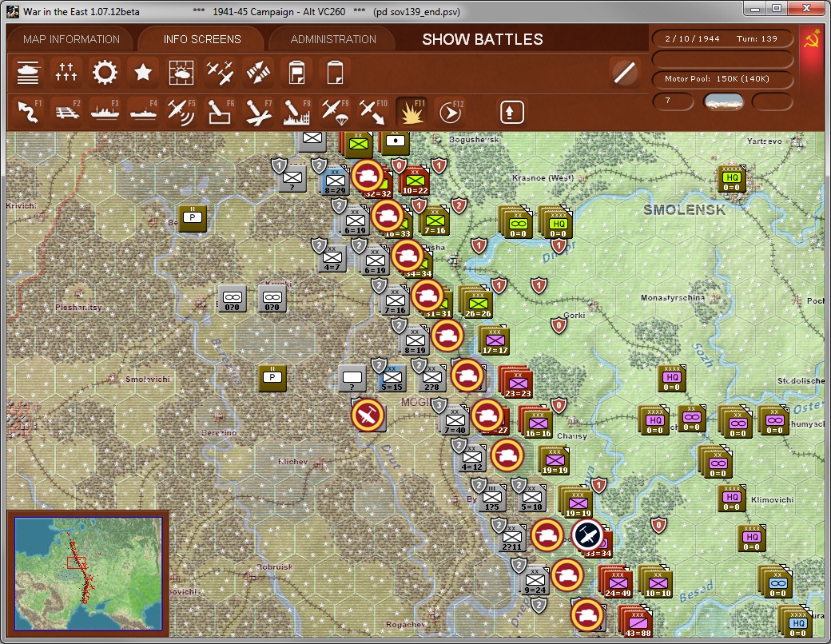Open the blank report document icon
Image resolution: width=831 pixels, height=644 pixels.
[335, 73]
